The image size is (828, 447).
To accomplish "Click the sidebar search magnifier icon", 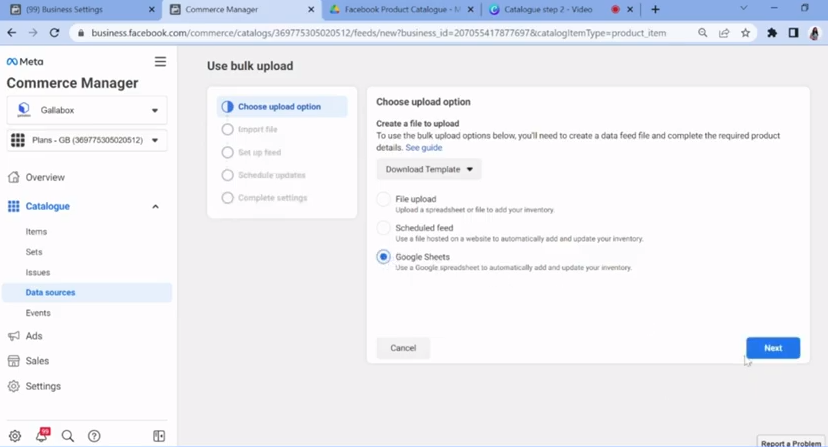I will [68, 436].
